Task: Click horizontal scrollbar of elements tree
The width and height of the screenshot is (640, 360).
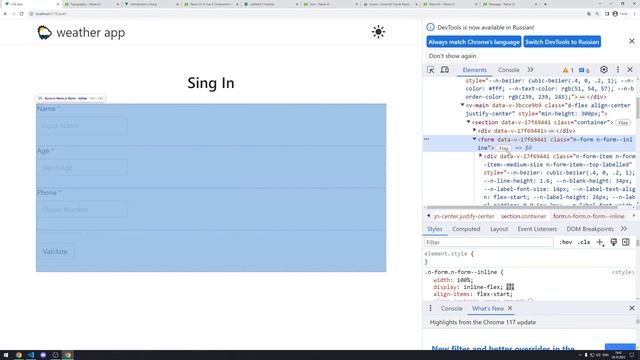Action: point(521,207)
